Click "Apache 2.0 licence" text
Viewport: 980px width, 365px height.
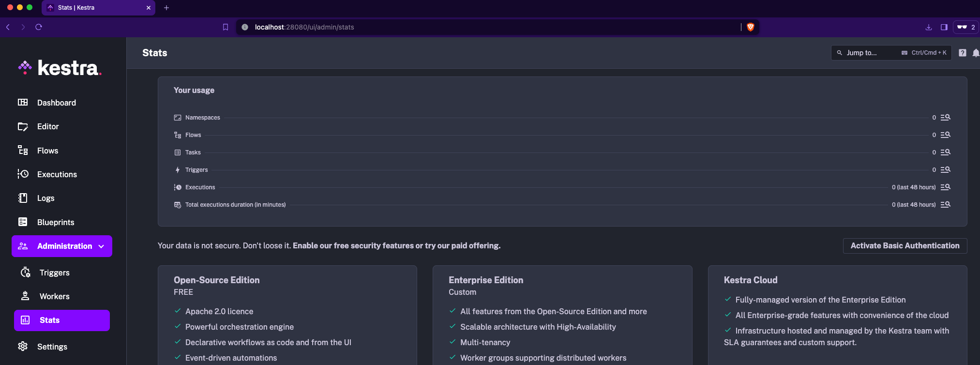click(219, 311)
